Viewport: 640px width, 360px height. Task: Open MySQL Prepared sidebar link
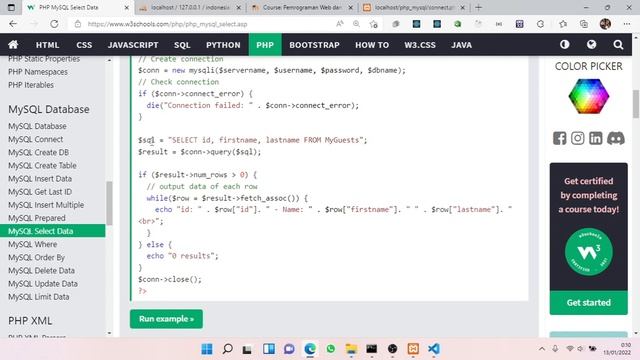click(37, 218)
